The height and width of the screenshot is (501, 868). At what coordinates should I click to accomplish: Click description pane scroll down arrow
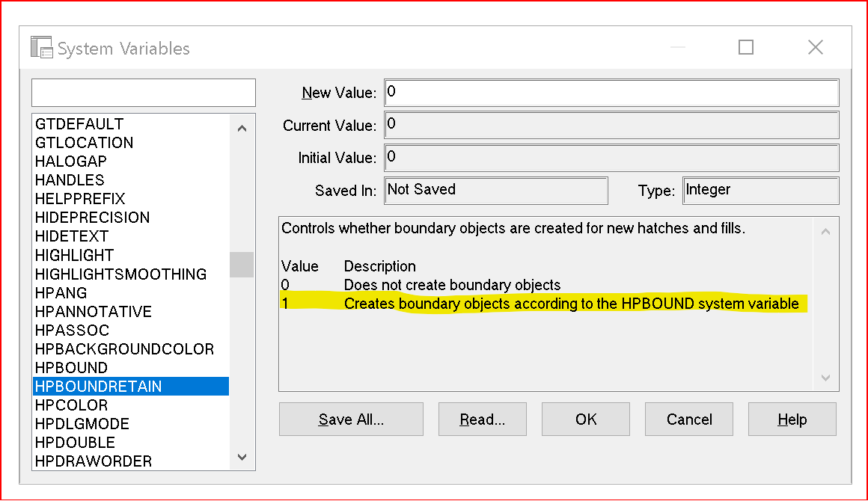click(826, 378)
